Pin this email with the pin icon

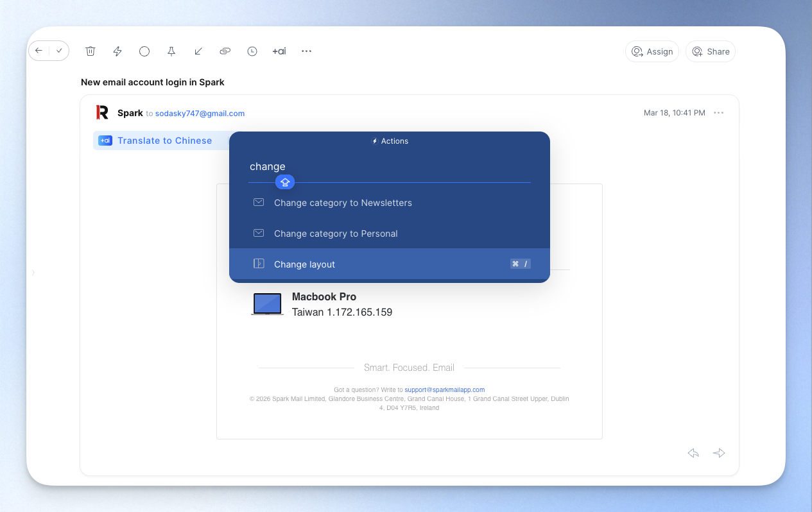[171, 51]
